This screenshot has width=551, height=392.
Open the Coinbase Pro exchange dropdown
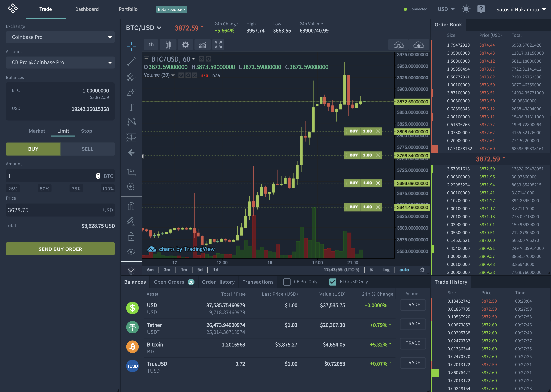60,37
